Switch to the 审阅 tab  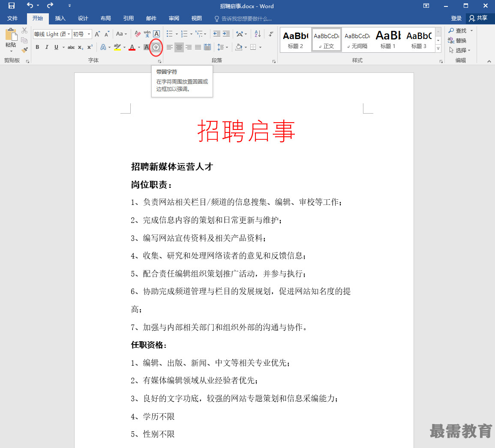pos(174,18)
